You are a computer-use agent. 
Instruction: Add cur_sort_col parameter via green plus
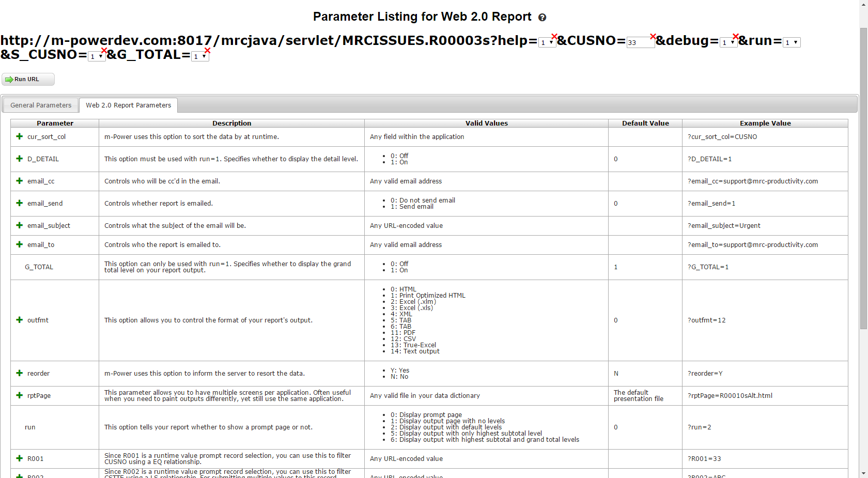19,136
